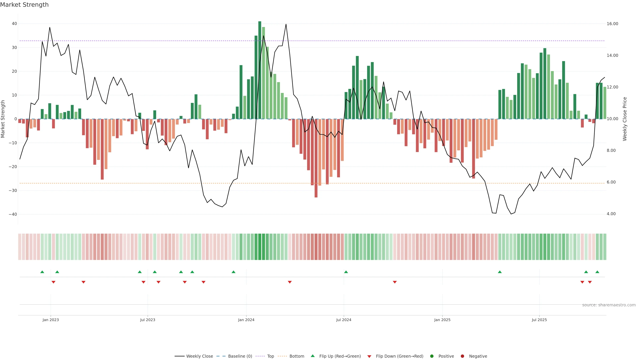Click the Jul 2025 x-axis label
The width and height of the screenshot is (644, 362).
539,320
